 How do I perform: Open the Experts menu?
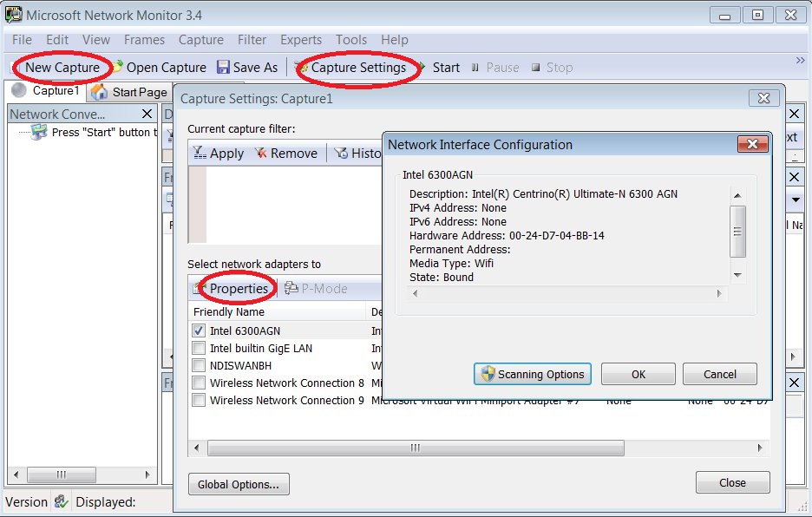click(x=301, y=40)
